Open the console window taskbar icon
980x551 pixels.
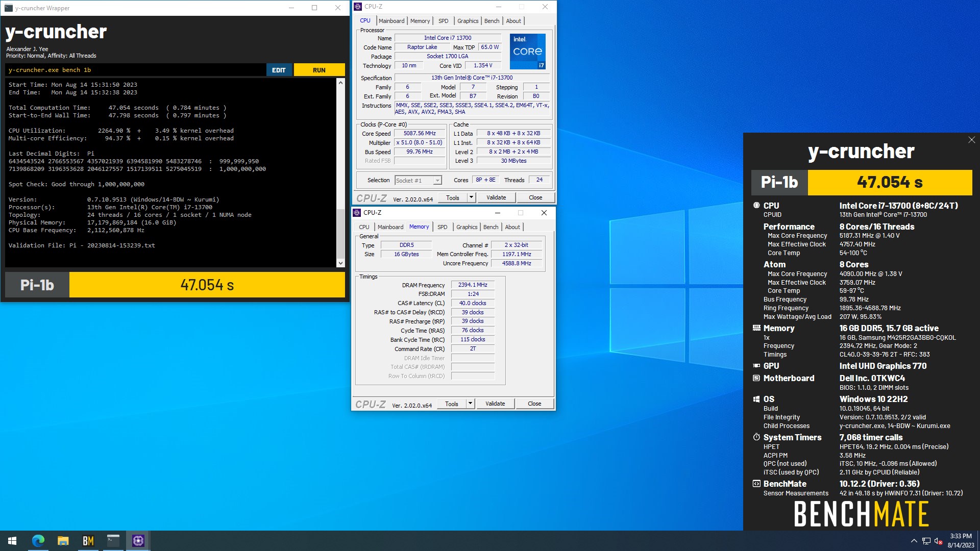click(113, 541)
